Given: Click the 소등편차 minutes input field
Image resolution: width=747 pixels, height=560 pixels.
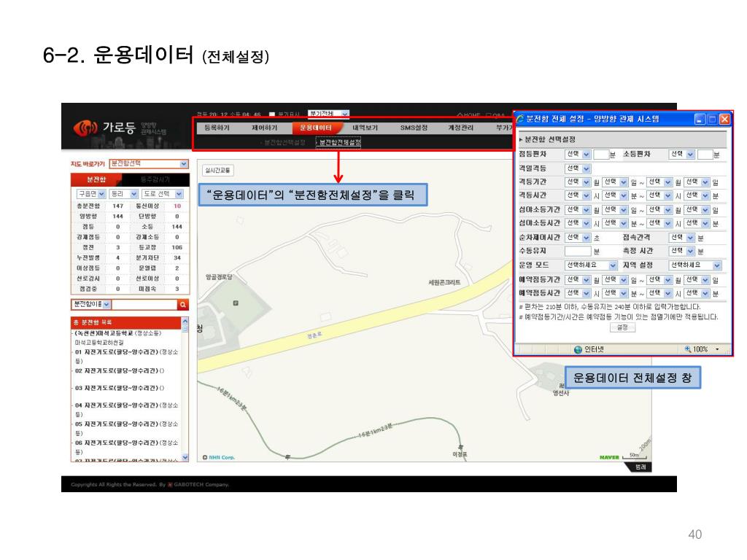Looking at the screenshot, I should coord(705,155).
